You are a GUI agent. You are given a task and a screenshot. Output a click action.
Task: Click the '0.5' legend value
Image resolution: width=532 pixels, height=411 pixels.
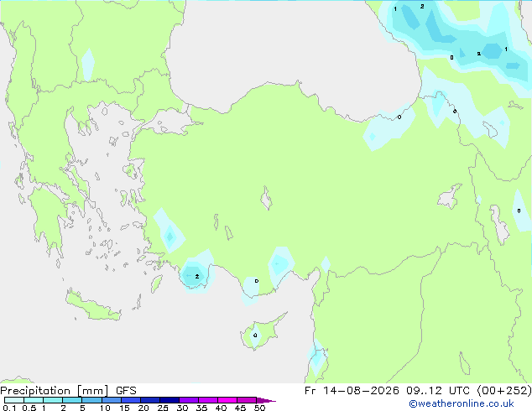tap(29, 408)
